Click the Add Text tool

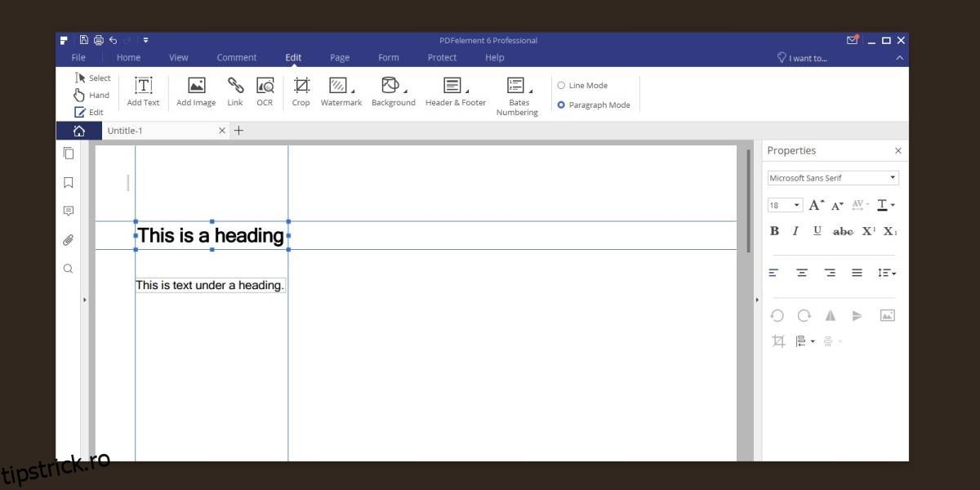coord(143,91)
